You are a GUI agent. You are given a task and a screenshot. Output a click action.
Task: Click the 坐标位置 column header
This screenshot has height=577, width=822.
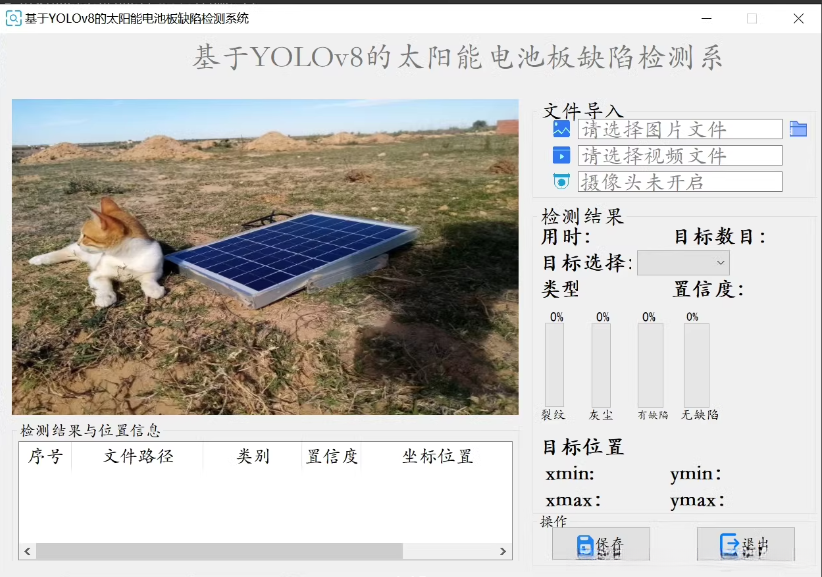pyautogui.click(x=437, y=456)
